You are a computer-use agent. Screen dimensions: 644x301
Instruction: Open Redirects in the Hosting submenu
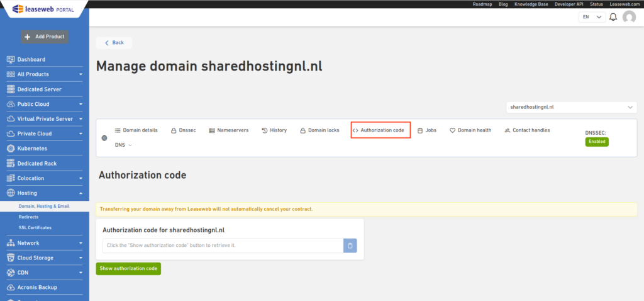(x=28, y=217)
